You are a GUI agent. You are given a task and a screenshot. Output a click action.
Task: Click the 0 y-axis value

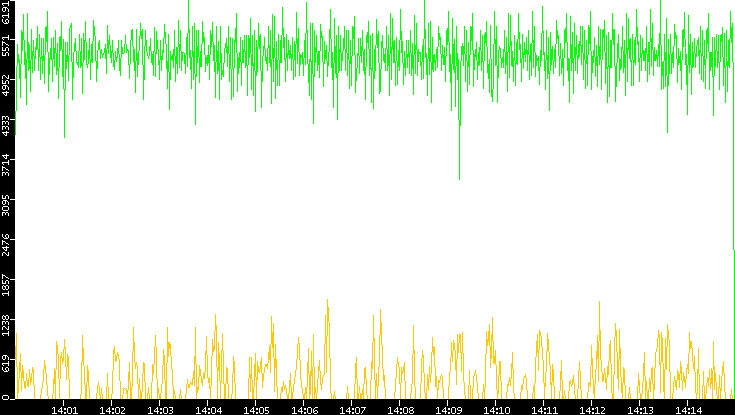tap(6, 398)
